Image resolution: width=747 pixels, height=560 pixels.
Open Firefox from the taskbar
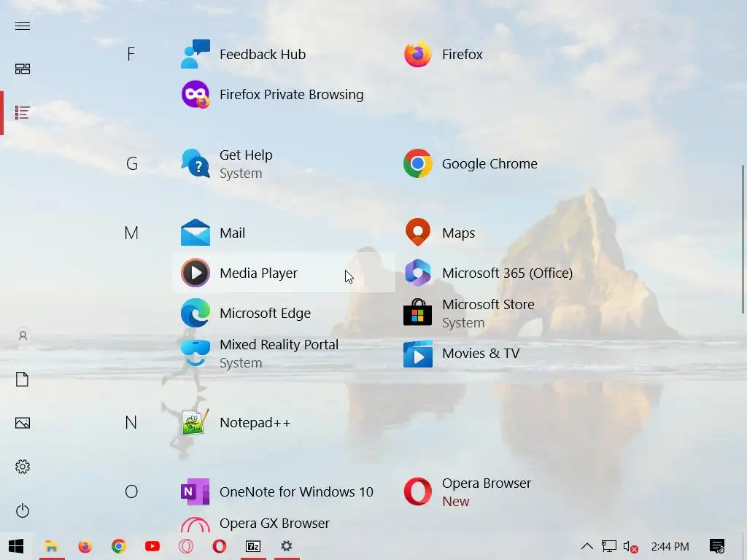point(85,546)
